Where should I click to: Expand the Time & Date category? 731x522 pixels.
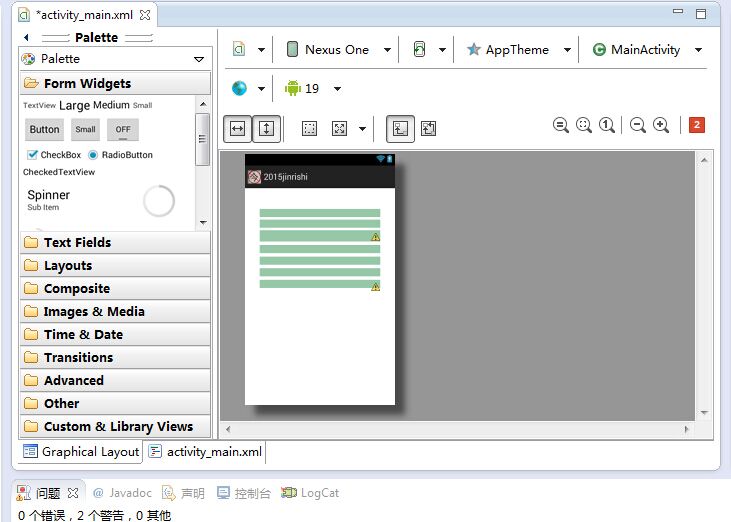(x=115, y=334)
